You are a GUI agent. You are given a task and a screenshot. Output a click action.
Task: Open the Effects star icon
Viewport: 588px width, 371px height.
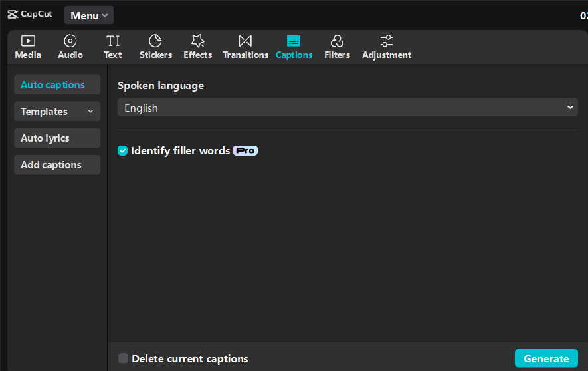click(197, 41)
